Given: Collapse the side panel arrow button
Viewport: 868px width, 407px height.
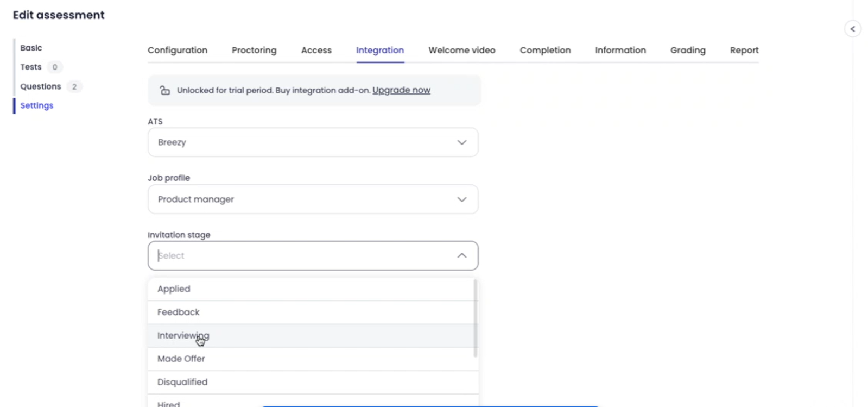Looking at the screenshot, I should tap(852, 29).
